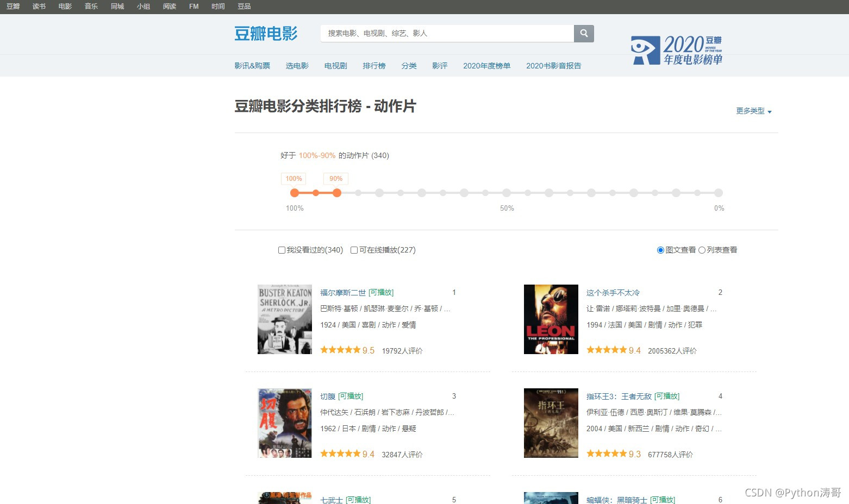Click 小组 in the top dark bar
Image resolution: width=849 pixels, height=504 pixels.
pos(143,7)
